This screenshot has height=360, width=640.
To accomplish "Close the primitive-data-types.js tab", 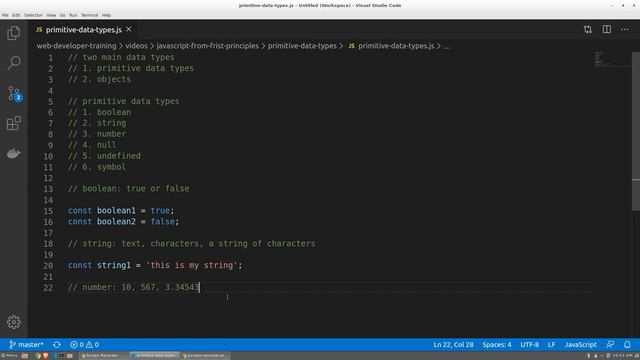I will [129, 29].
